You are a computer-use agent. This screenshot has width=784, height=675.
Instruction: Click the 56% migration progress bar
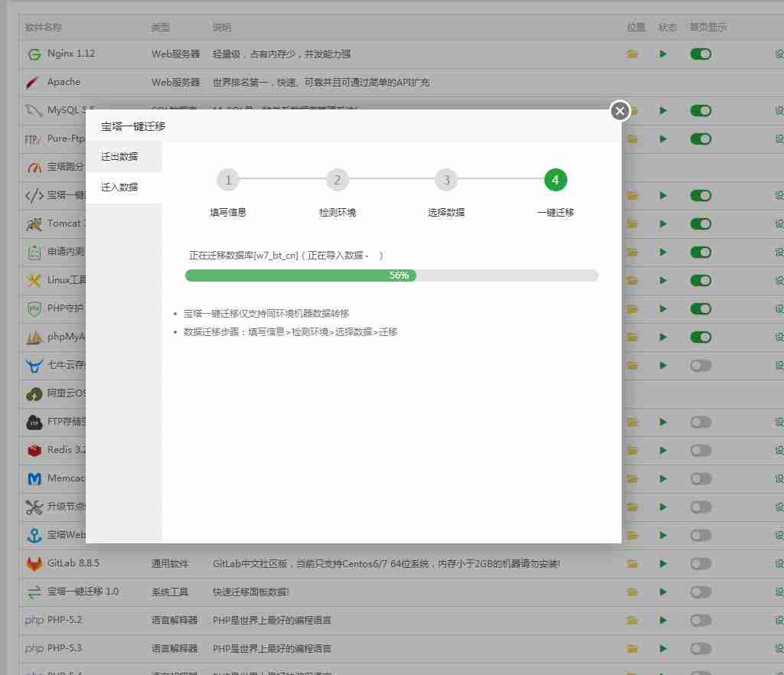(391, 276)
